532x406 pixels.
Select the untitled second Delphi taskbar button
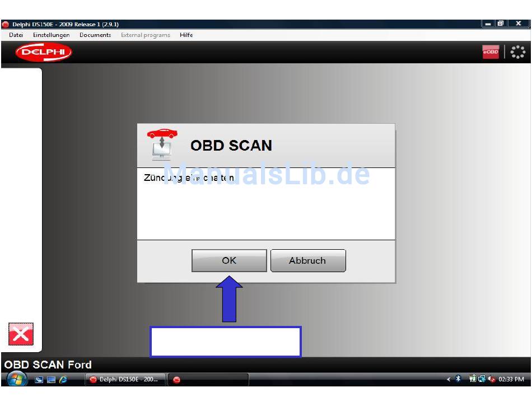click(208, 380)
